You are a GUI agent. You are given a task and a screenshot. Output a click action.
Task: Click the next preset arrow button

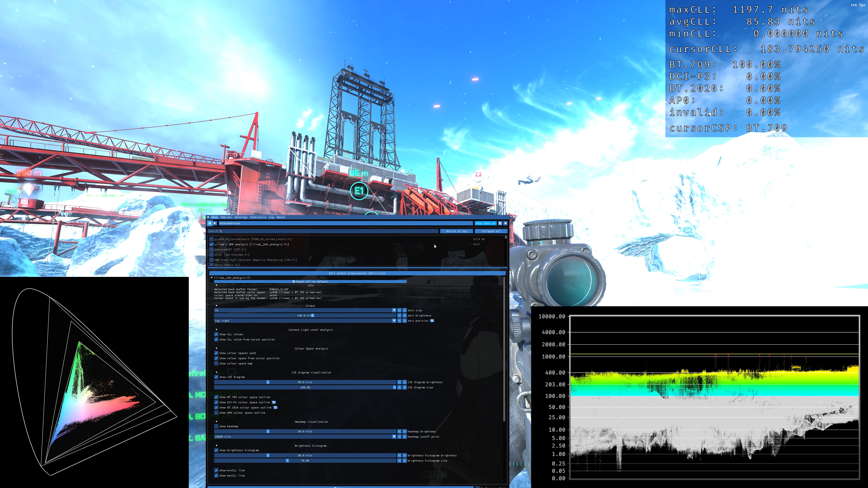point(215,223)
